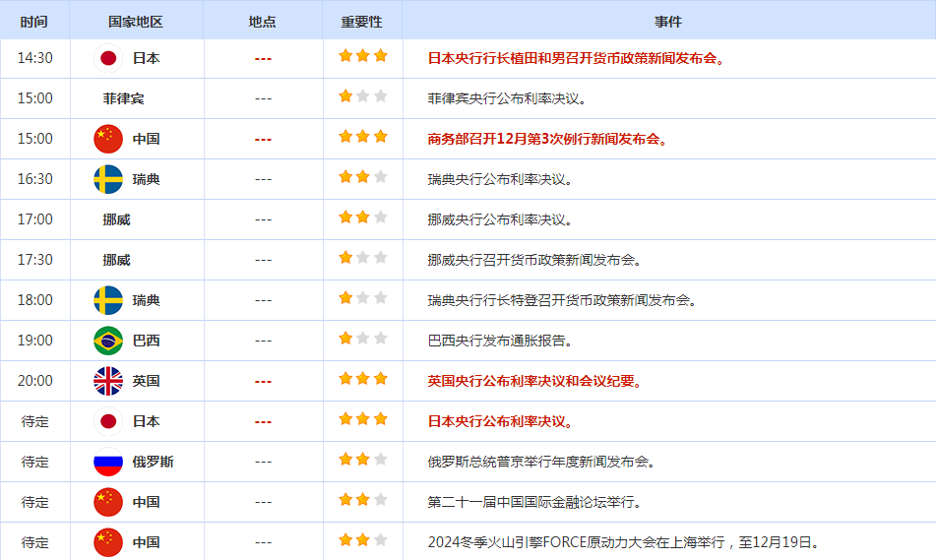Open the 日本央行公布利率决议 event
936x560 pixels.
point(500,421)
